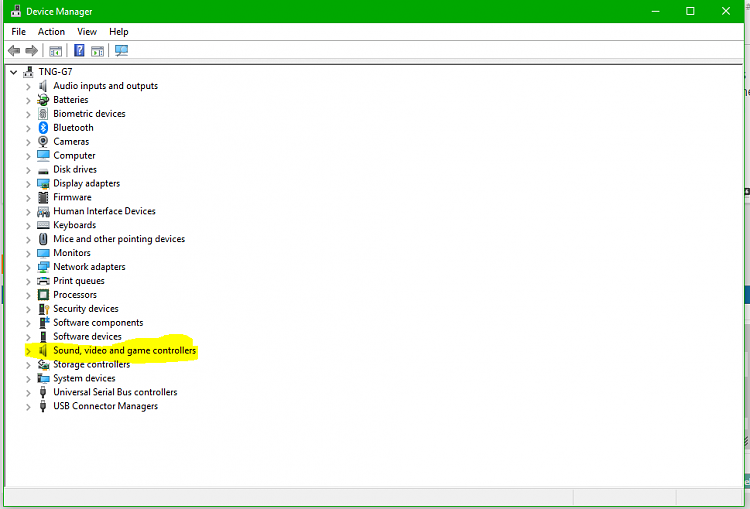Expand the Network adapters category

click(28, 267)
